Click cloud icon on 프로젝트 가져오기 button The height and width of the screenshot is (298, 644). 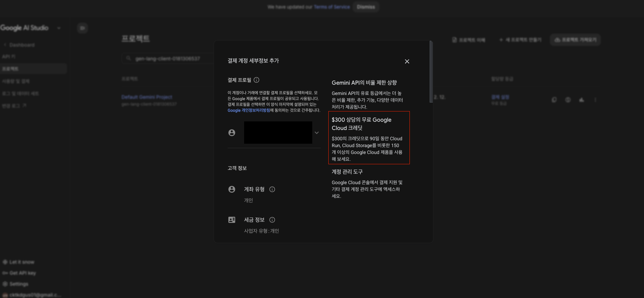(x=557, y=40)
